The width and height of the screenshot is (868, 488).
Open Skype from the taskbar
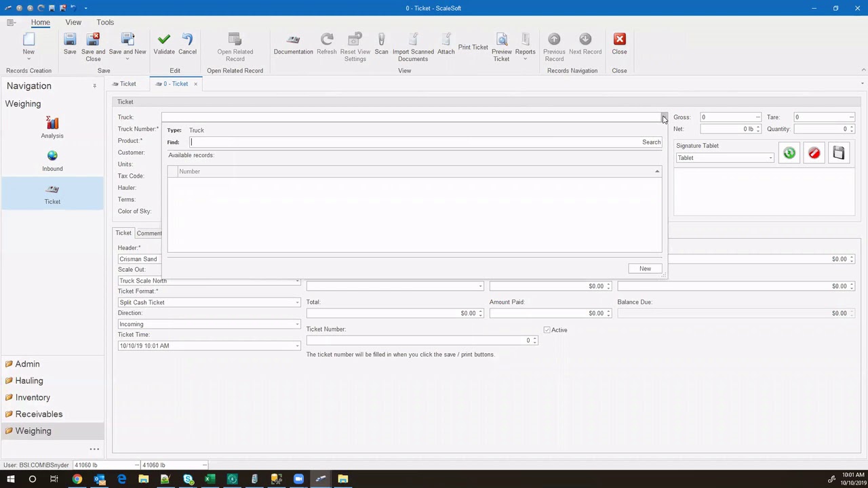188,479
